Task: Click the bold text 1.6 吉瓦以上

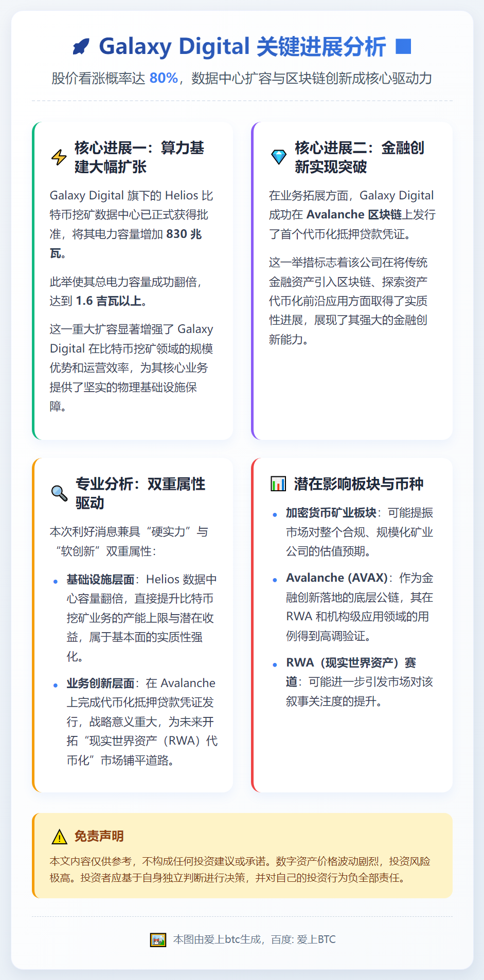Action: tap(109, 301)
